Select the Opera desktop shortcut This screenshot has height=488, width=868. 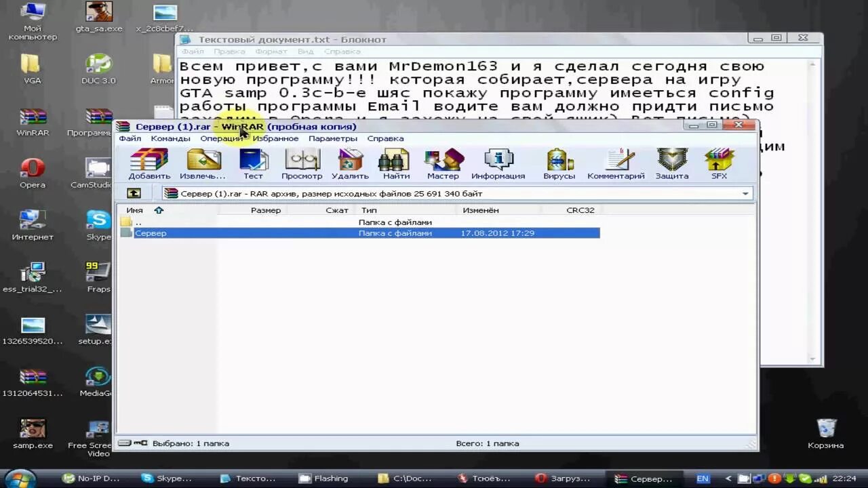pyautogui.click(x=33, y=174)
